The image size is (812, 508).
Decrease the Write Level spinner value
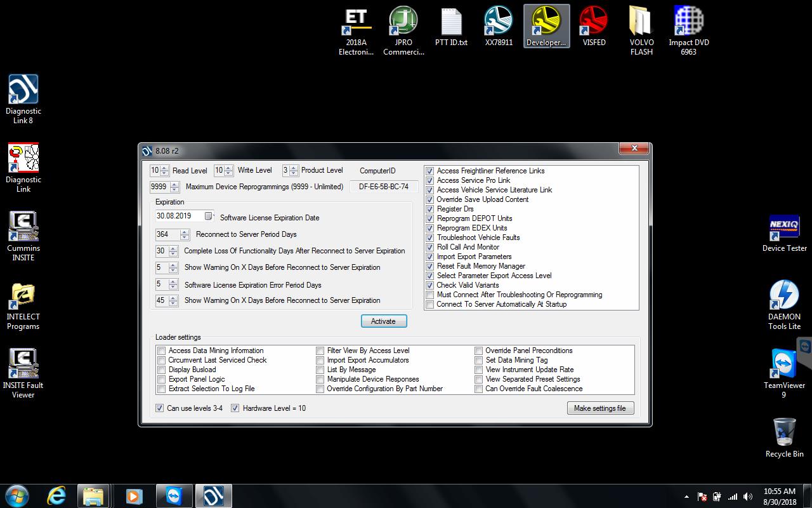pyautogui.click(x=228, y=173)
